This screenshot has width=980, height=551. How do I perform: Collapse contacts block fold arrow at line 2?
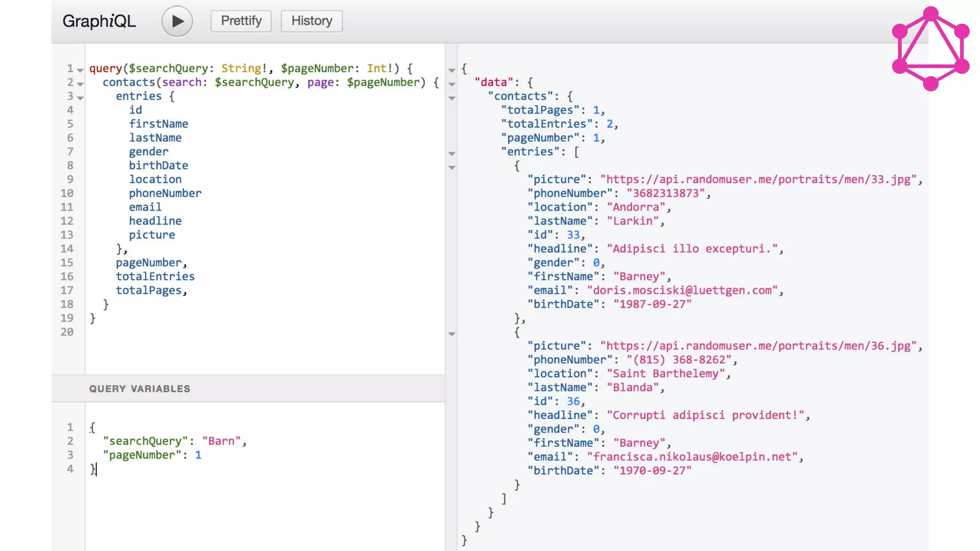(x=80, y=84)
